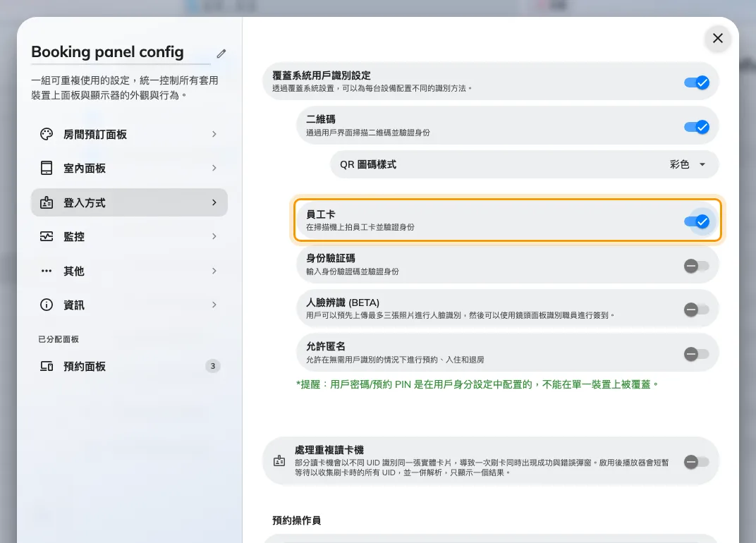Enable the 身份驗証碼 switch
756x543 pixels.
pyautogui.click(x=697, y=266)
